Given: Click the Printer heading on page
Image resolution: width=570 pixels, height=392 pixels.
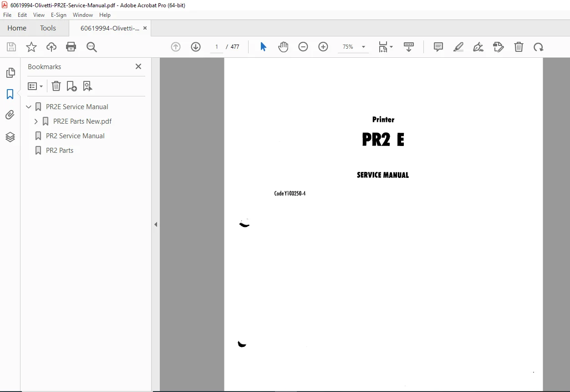Looking at the screenshot, I should point(383,120).
